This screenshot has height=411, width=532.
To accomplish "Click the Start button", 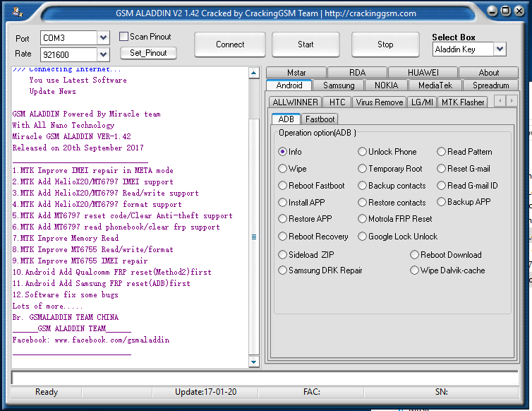I will 306,44.
